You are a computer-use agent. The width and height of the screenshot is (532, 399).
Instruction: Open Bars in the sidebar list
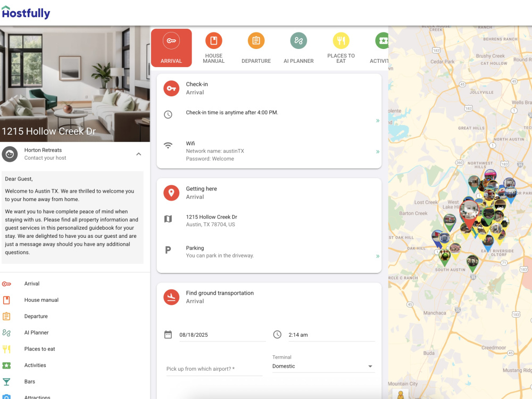pyautogui.click(x=30, y=381)
